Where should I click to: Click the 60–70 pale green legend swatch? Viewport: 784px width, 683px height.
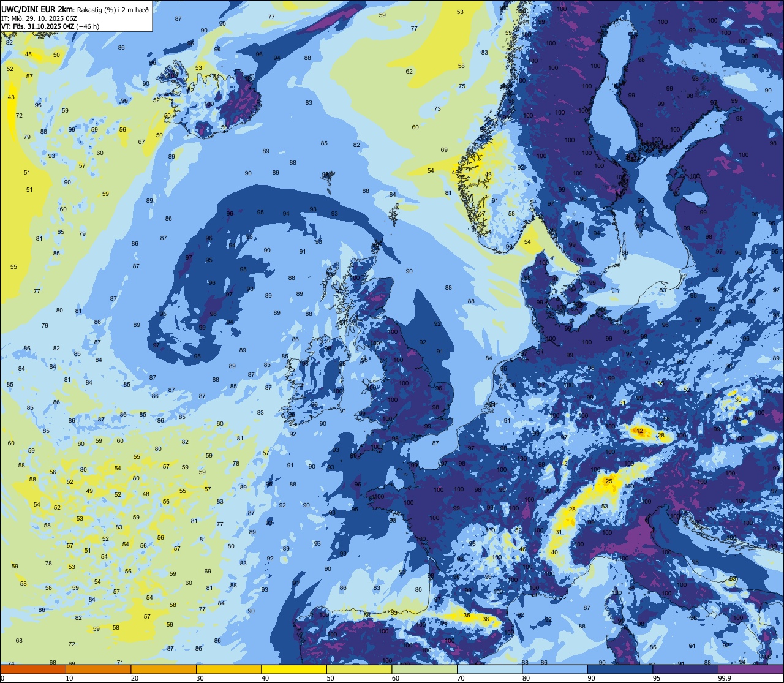(x=424, y=669)
